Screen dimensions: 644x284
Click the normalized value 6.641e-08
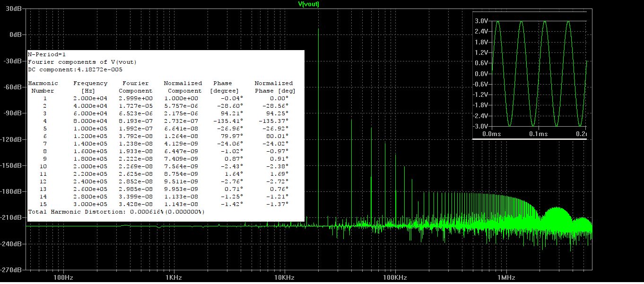(181, 129)
